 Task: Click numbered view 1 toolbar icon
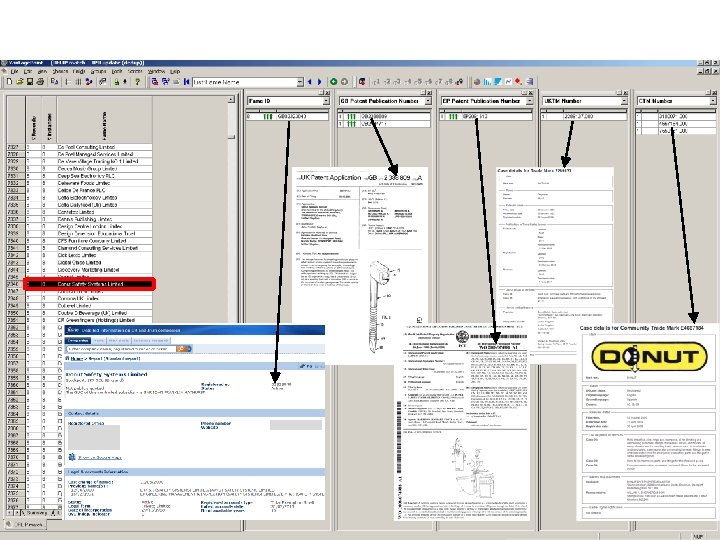pos(376,82)
